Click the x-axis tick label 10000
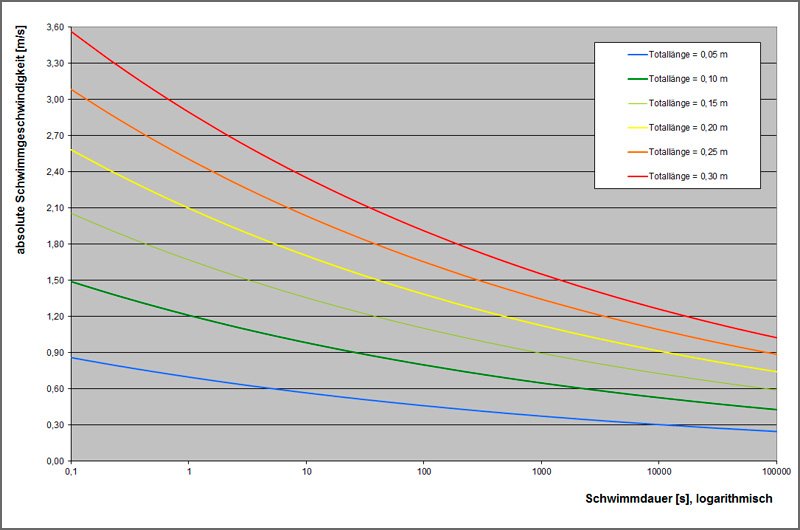 tap(660, 471)
